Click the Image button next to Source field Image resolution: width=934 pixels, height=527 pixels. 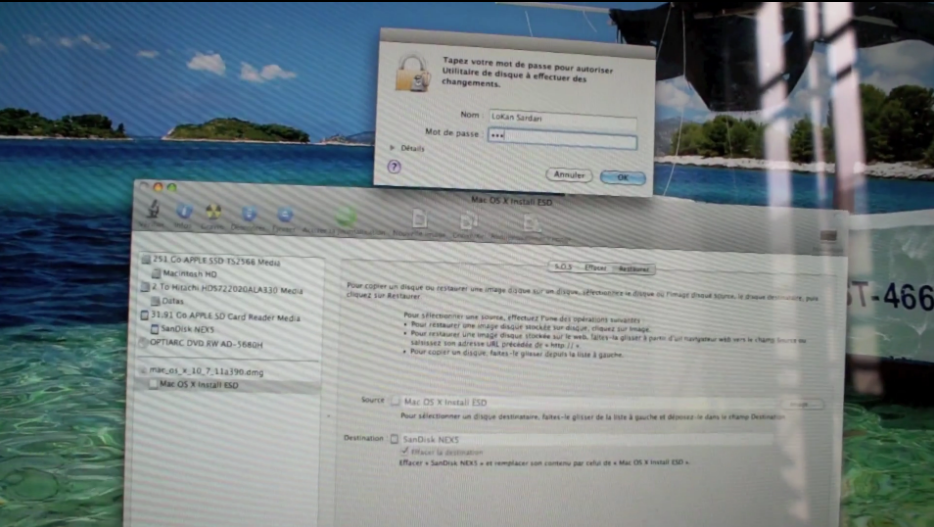(801, 404)
